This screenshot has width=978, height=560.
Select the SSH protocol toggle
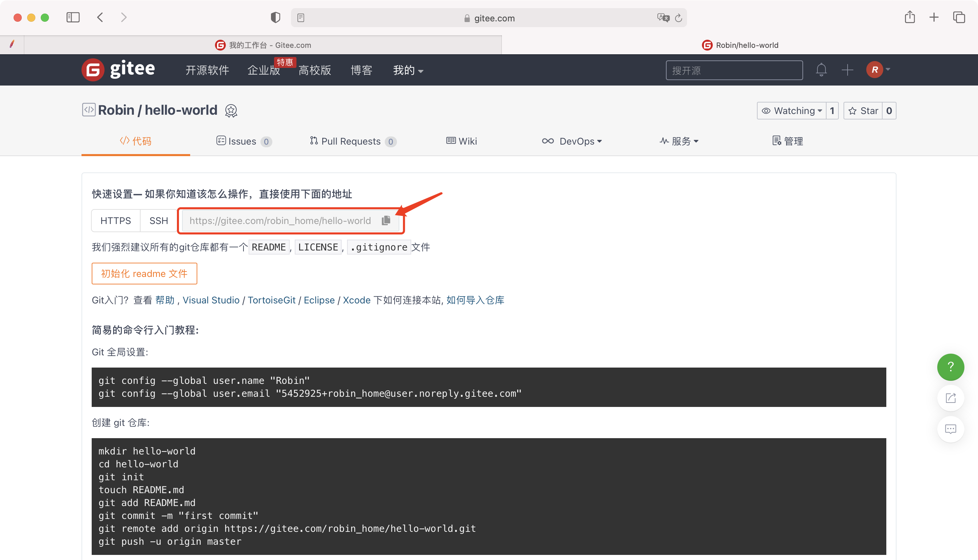click(x=157, y=220)
